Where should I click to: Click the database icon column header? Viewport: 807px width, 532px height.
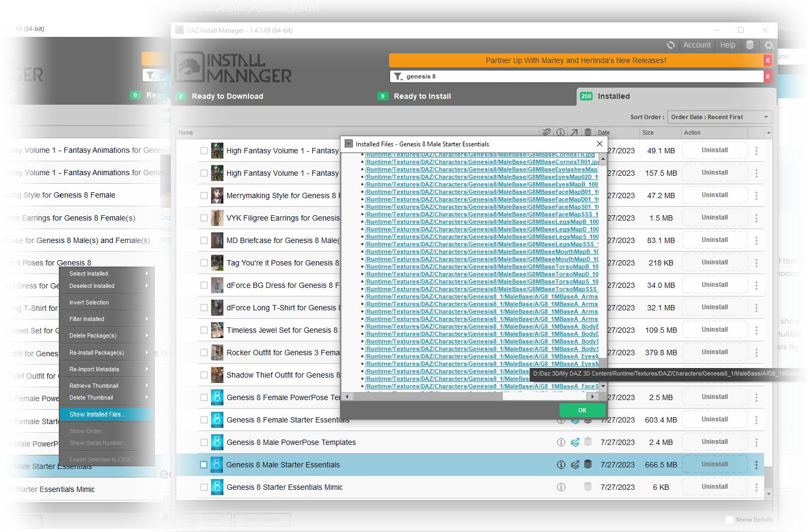(x=588, y=132)
